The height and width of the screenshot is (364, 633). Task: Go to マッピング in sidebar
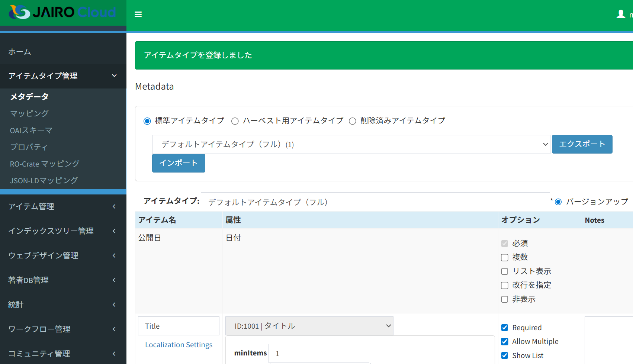[29, 113]
